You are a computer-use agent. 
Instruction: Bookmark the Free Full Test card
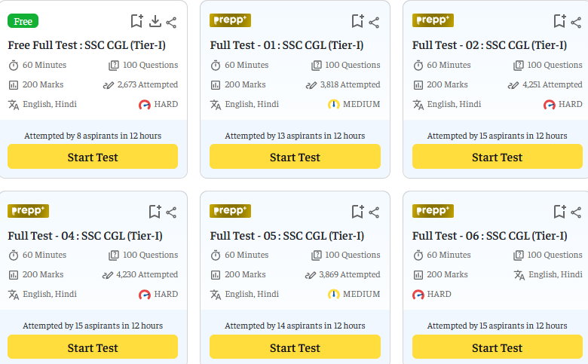pyautogui.click(x=137, y=21)
